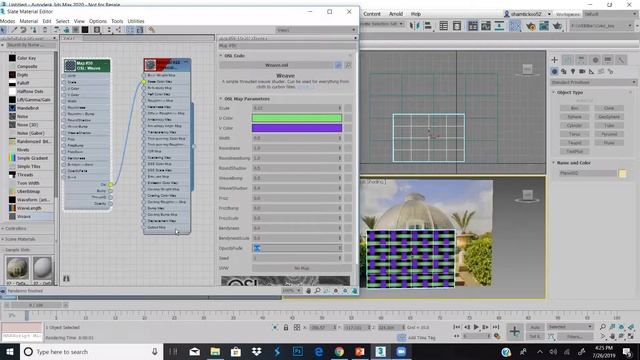Image resolution: width=640 pixels, height=360 pixels.
Task: Open the Help menu in main window
Action: [416, 14]
